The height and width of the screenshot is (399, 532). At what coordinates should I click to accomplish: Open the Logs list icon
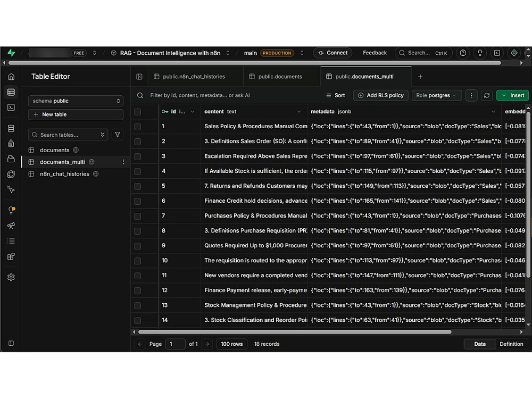pyautogui.click(x=11, y=241)
